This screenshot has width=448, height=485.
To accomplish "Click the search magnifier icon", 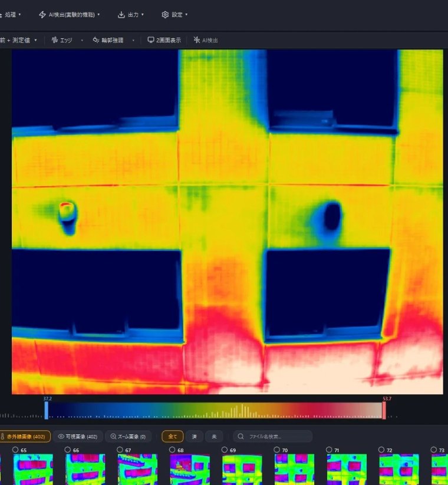I will pos(241,437).
